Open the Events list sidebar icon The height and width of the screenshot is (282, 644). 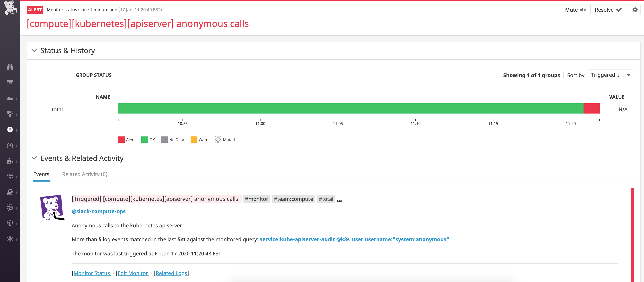pos(10,83)
